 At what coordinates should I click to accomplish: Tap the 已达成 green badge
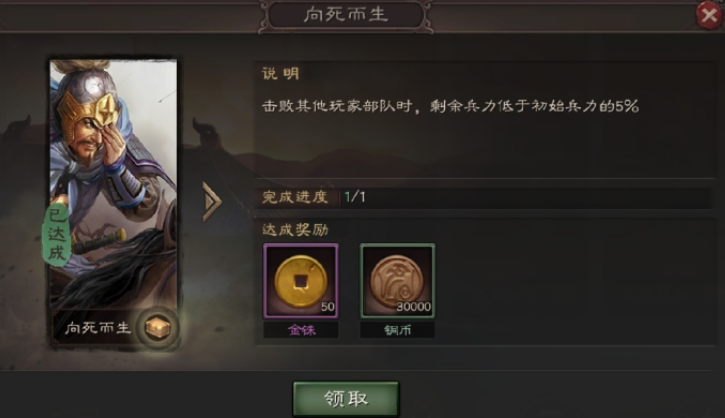point(56,236)
